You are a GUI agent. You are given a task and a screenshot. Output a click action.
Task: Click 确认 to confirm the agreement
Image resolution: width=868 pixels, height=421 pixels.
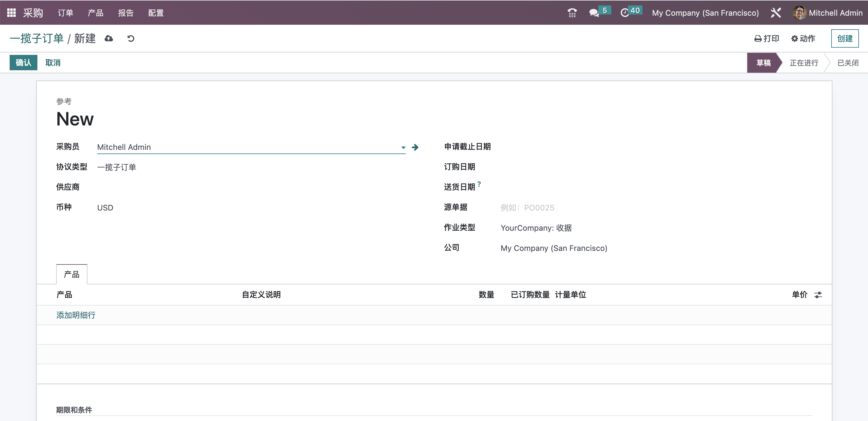coord(23,62)
